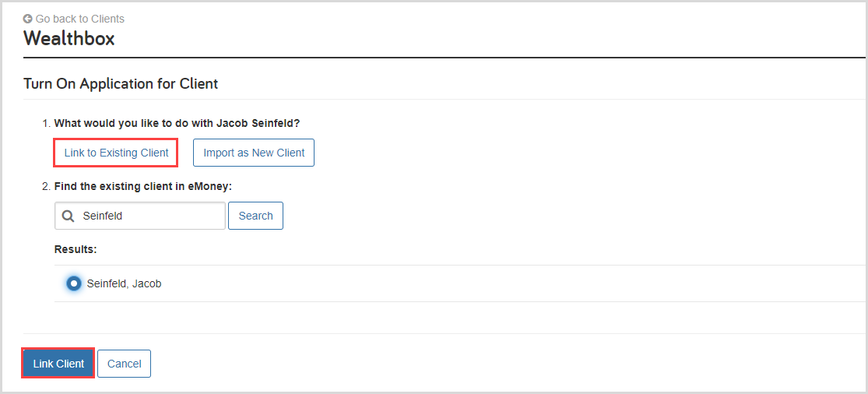Select the Seinfeld, Jacob radio button

(74, 283)
